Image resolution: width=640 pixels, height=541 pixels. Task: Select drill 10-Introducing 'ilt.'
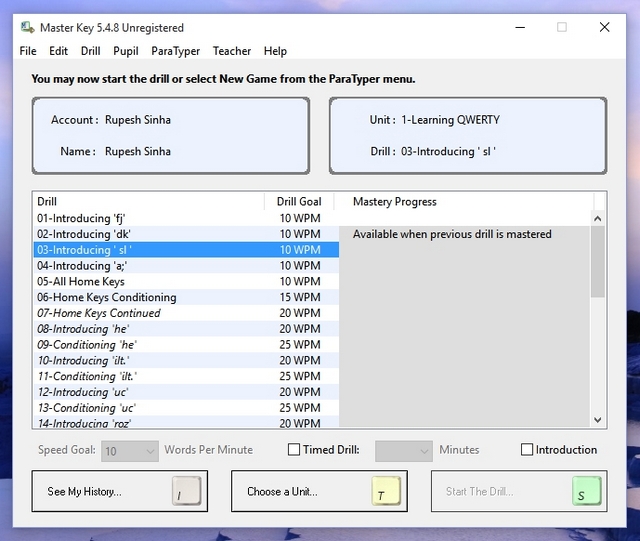click(x=186, y=361)
